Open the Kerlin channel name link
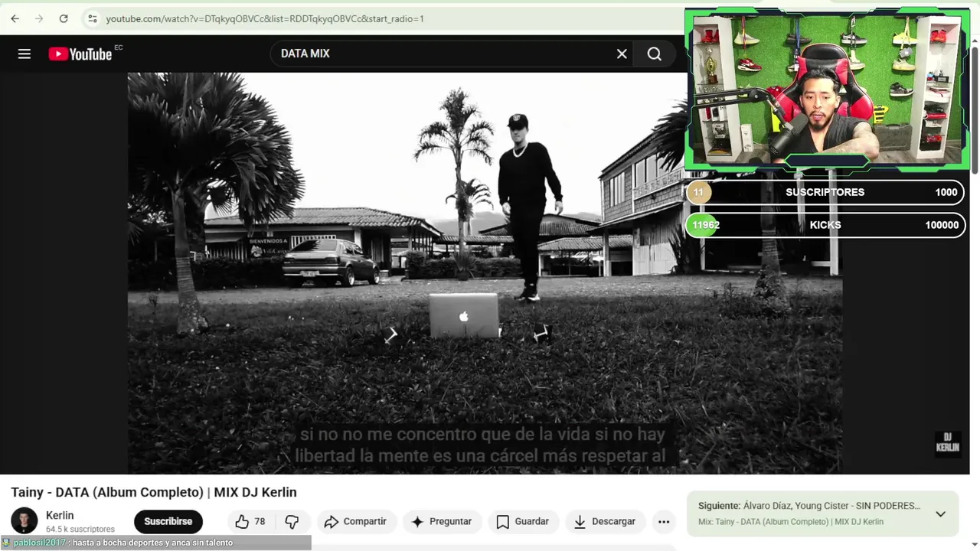The width and height of the screenshot is (980, 551). [x=60, y=515]
